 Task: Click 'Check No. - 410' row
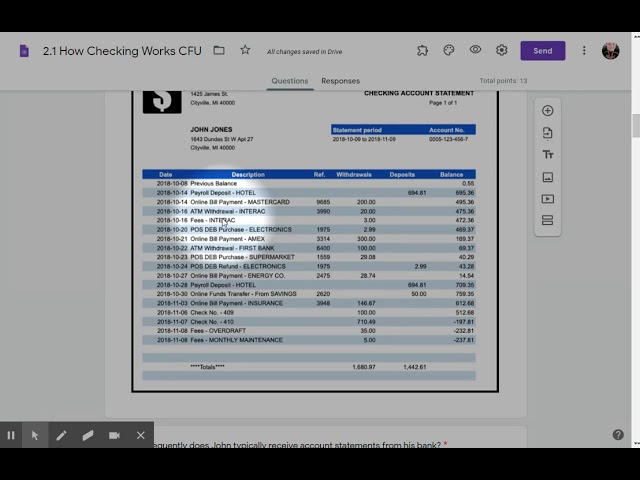(x=309, y=322)
